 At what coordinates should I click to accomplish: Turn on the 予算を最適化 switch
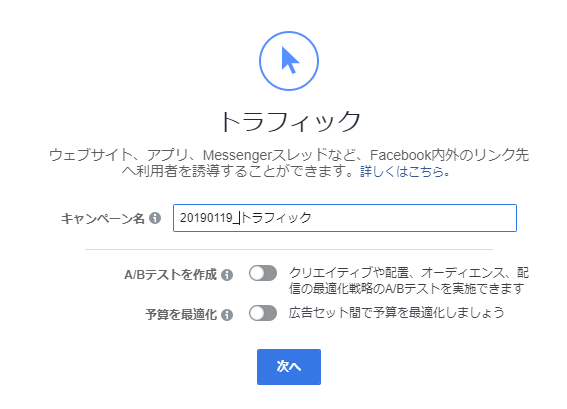point(263,313)
